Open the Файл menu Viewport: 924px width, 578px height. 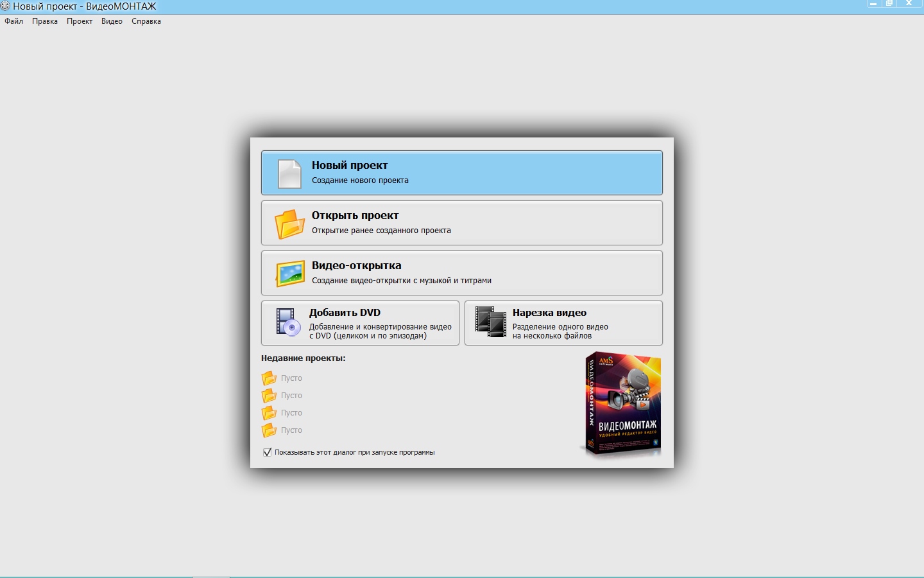click(x=13, y=21)
